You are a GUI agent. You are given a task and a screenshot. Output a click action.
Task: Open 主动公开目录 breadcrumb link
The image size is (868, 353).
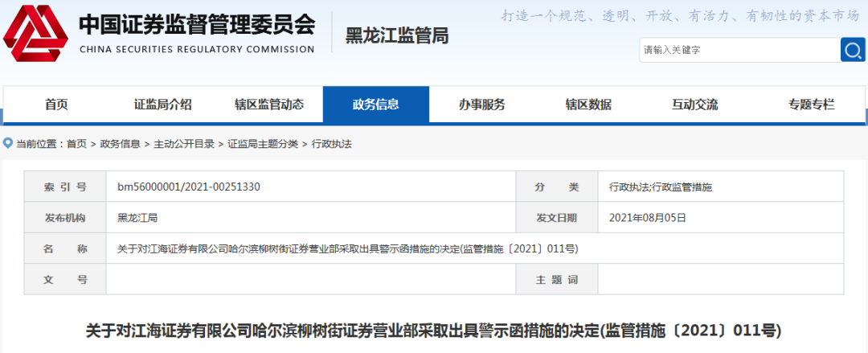184,144
